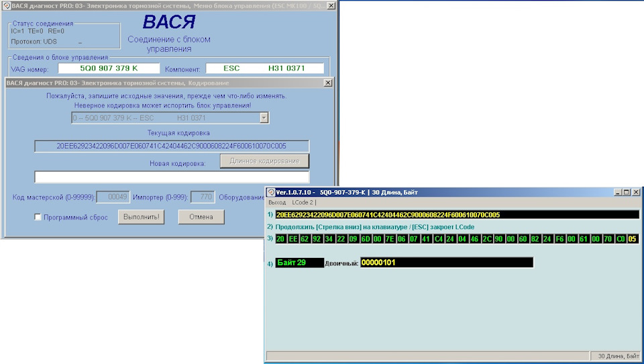Open the control unit selection dropdown in Кодирование
This screenshot has width=644, height=364.
click(x=264, y=118)
